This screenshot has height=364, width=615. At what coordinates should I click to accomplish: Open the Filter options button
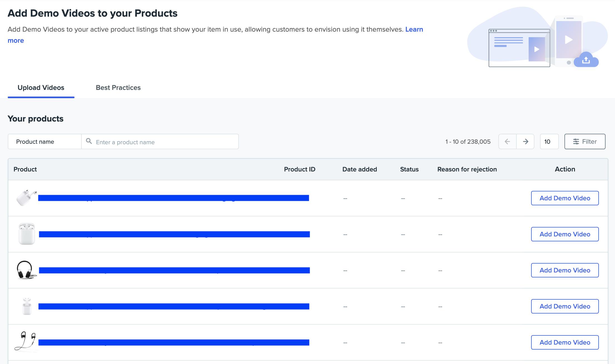(585, 141)
